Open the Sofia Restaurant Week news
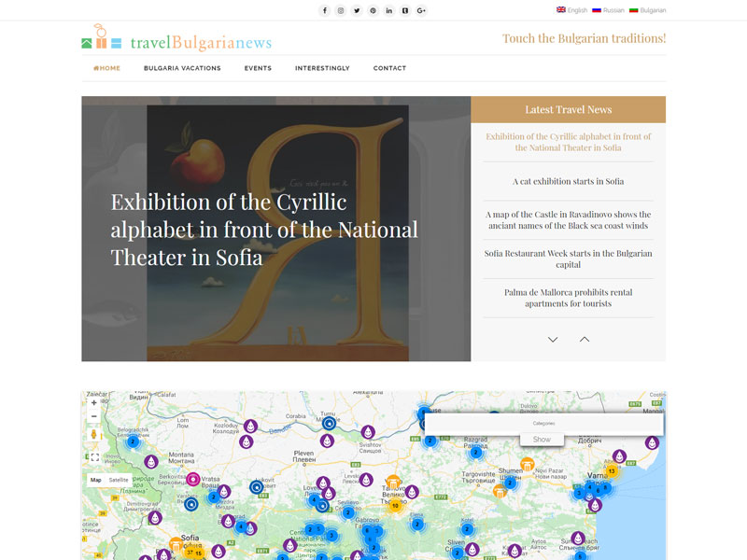Screen dimensions: 747x560 pyautogui.click(x=568, y=259)
